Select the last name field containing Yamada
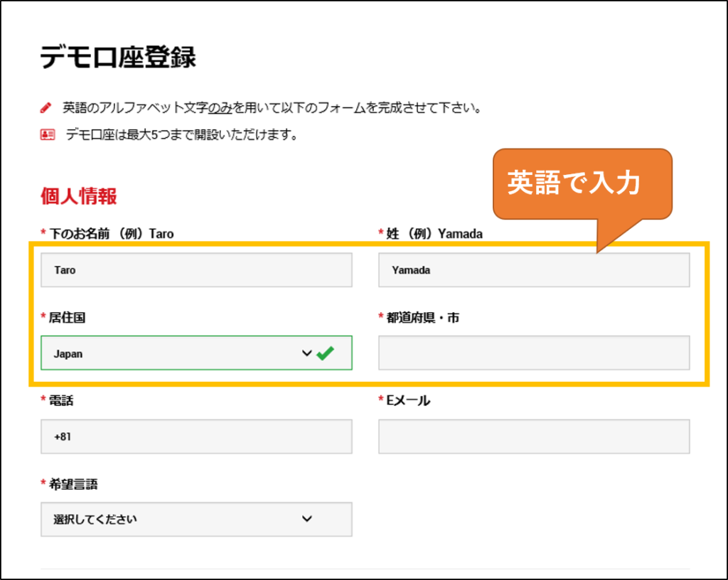This screenshot has width=728, height=580. point(533,270)
